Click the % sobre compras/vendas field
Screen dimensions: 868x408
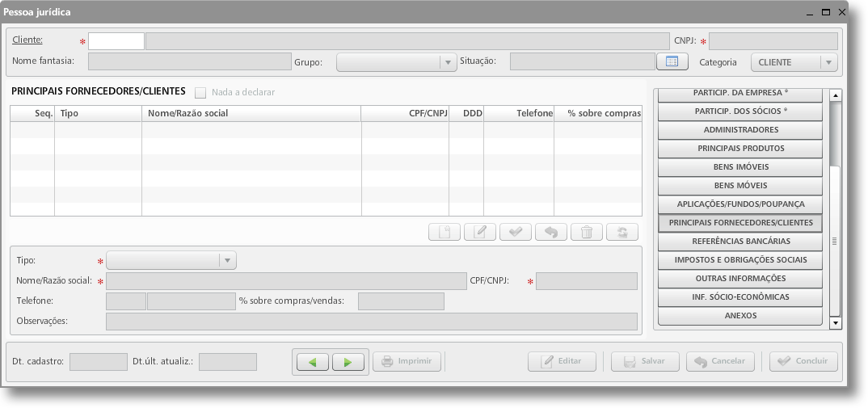click(402, 301)
